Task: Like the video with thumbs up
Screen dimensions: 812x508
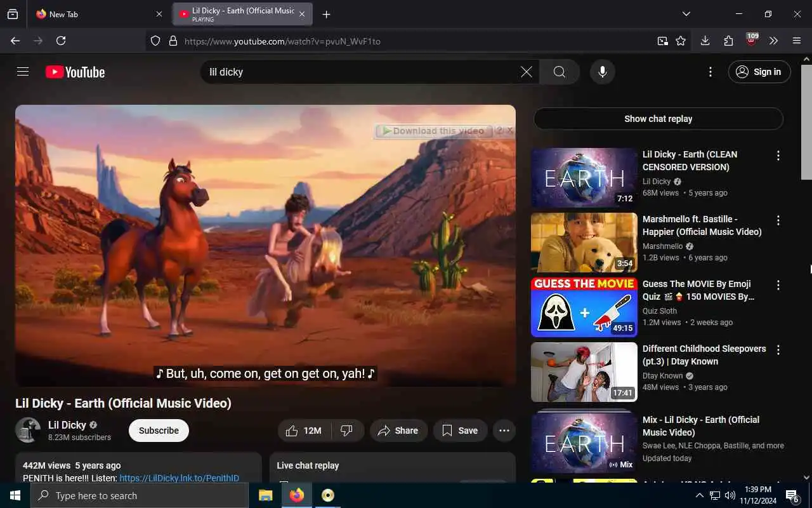Action: (304, 431)
